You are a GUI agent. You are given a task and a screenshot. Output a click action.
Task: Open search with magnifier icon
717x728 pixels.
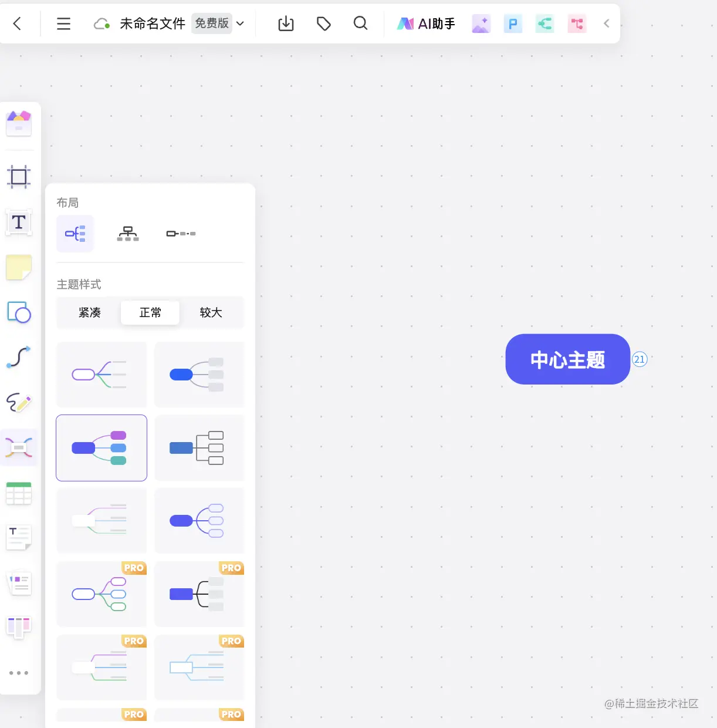click(360, 23)
